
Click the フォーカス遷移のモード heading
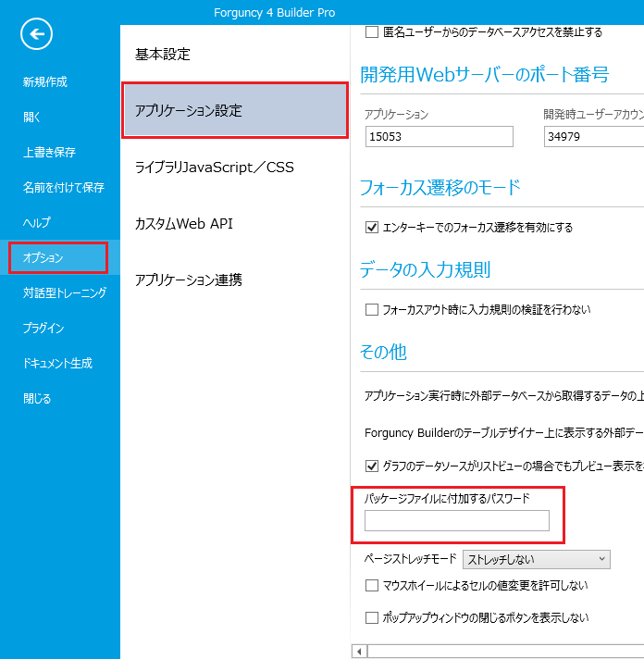pyautogui.click(x=440, y=188)
